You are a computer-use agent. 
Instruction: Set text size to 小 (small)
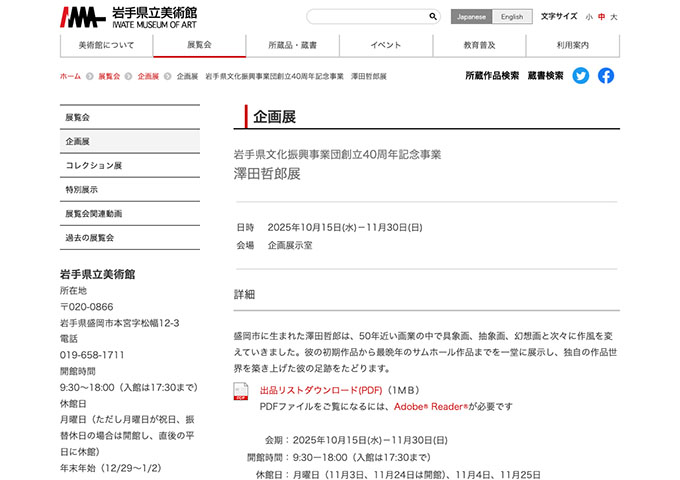pos(589,17)
